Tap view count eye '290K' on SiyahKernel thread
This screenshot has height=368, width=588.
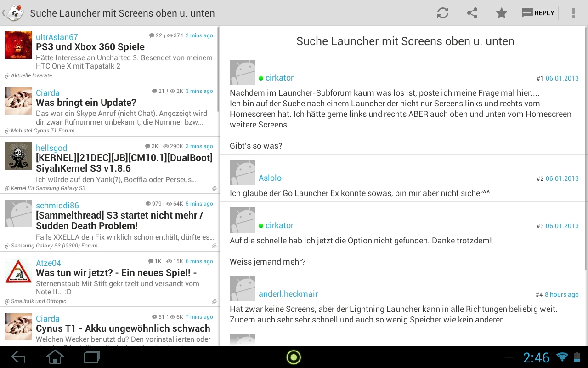(x=173, y=146)
